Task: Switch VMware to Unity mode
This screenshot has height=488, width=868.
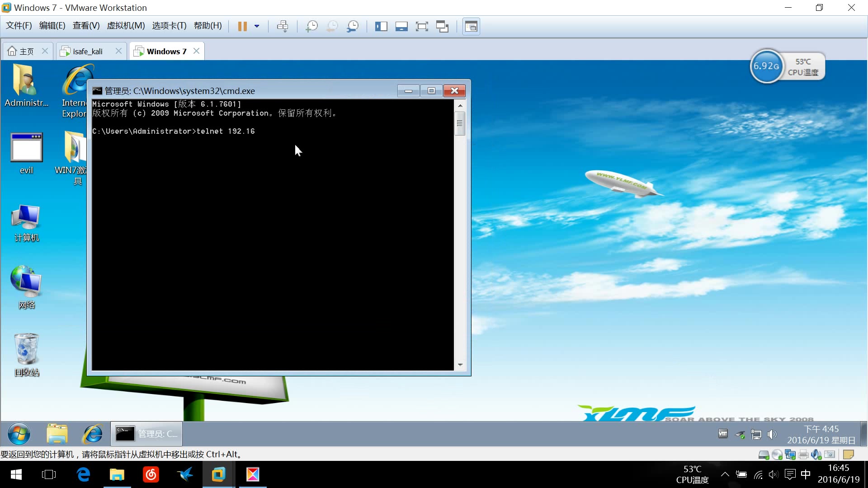Action: [442, 26]
